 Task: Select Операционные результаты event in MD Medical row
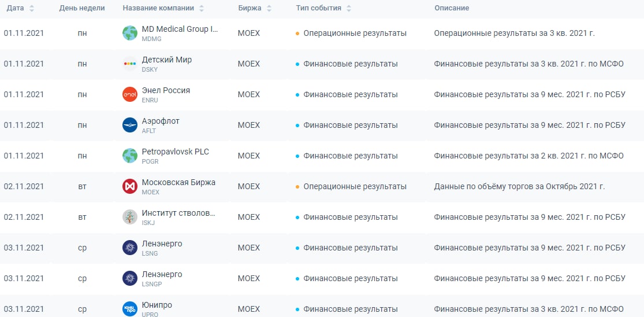pos(355,34)
